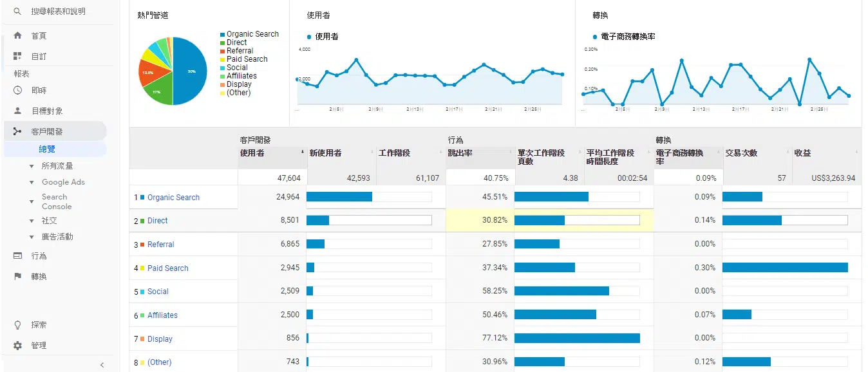Click the 轉換 flag icon

pyautogui.click(x=17, y=276)
